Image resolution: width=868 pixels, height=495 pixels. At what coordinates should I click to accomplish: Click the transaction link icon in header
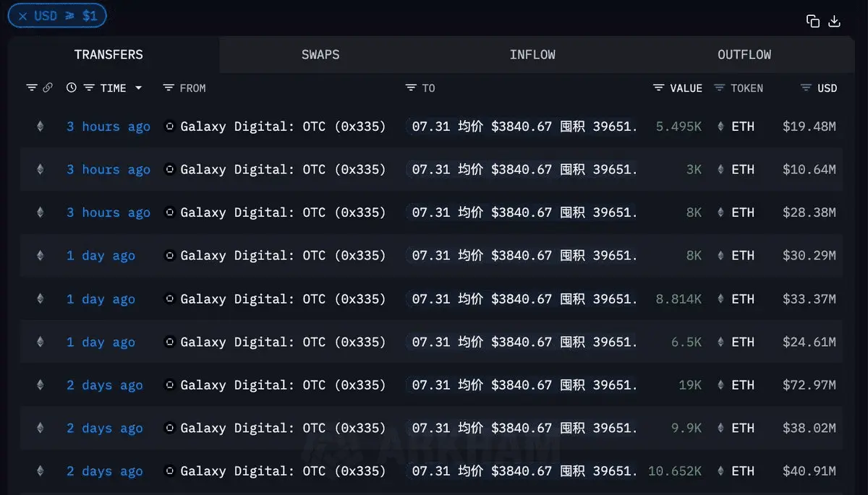coord(48,88)
